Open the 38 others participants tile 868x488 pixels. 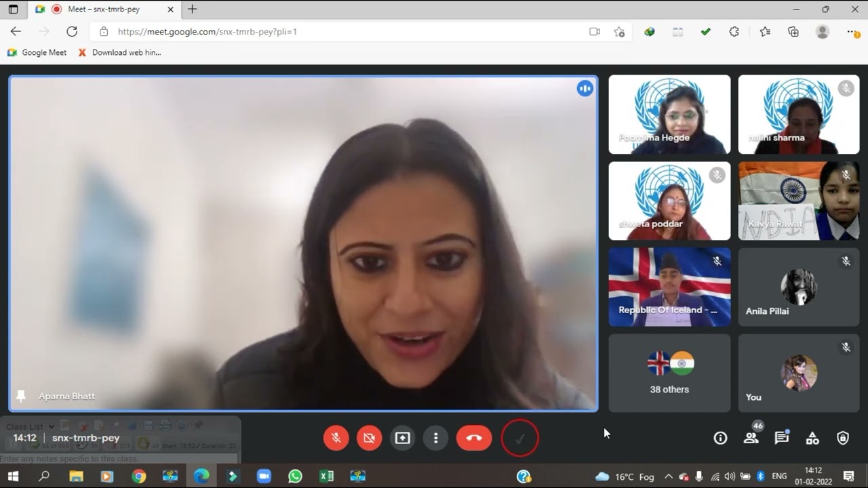669,373
